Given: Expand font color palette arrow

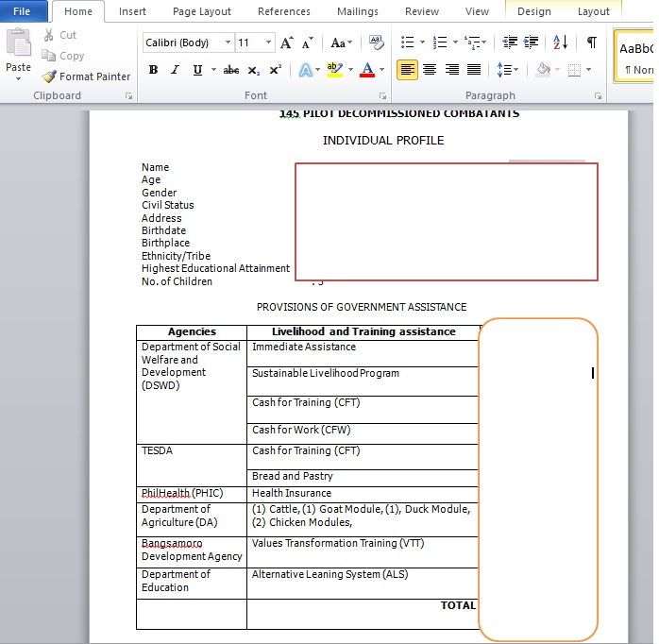Looking at the screenshot, I should (381, 70).
